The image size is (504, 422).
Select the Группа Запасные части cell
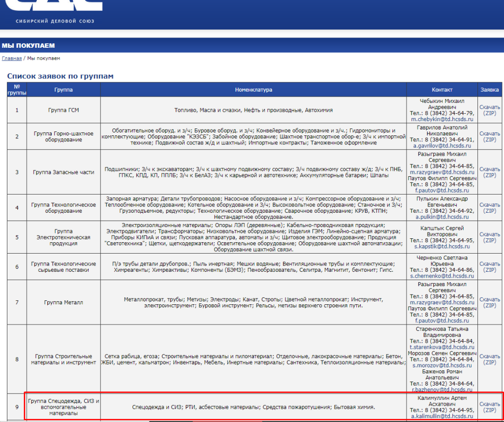(63, 172)
